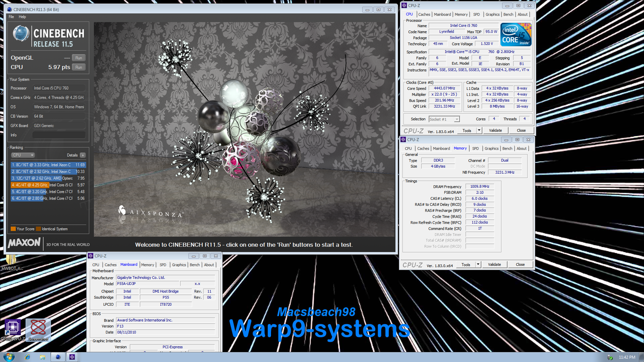Click the mainboard model P55A-UD3P

(148, 284)
